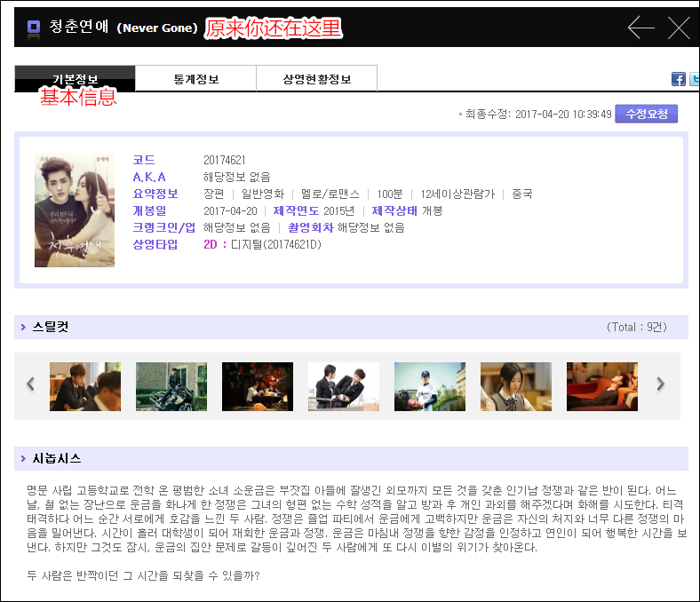Click the purple square icon beside the title
700x602 pixels.
pyautogui.click(x=34, y=28)
